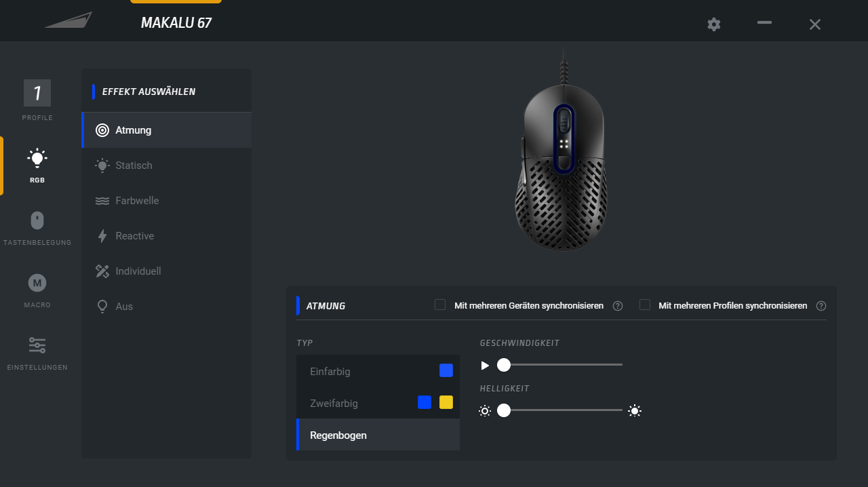Choose the Farbwelle wave effect
The image size is (868, 487).
(x=166, y=201)
